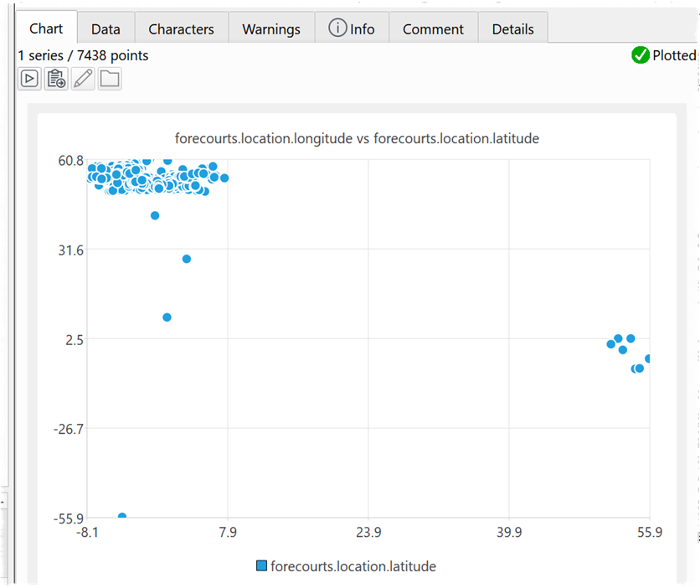Show the Details tab
Screen dimensions: 700x588
pos(512,28)
